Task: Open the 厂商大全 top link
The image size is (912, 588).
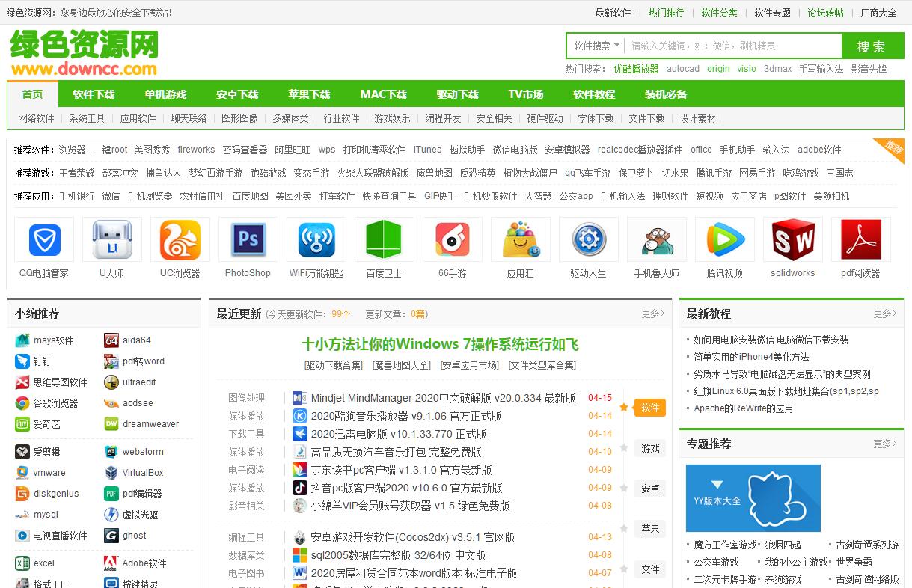Action: [x=879, y=13]
